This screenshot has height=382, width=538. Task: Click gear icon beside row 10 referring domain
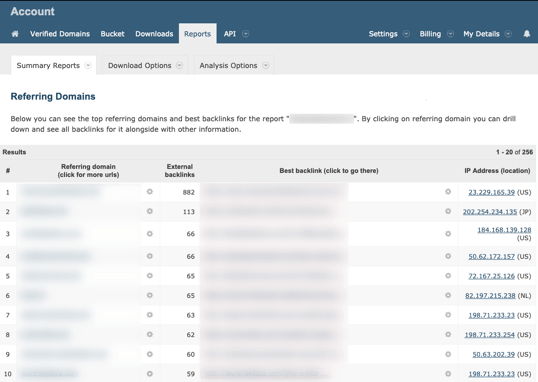pos(150,373)
